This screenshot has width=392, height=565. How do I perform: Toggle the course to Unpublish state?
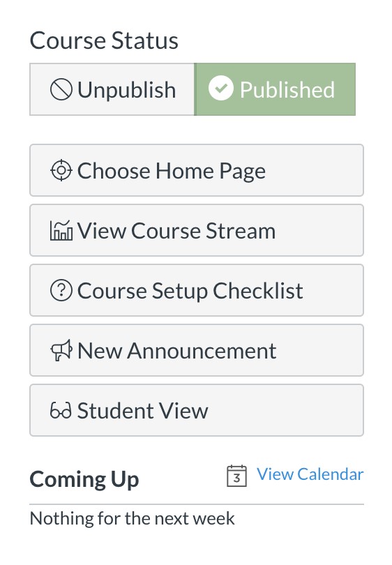coord(112,89)
